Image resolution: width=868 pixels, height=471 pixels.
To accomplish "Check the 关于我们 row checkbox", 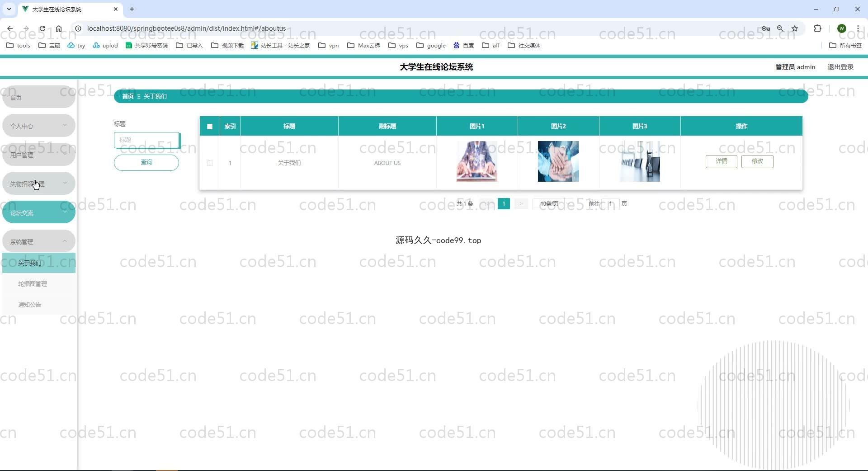I will click(x=210, y=163).
